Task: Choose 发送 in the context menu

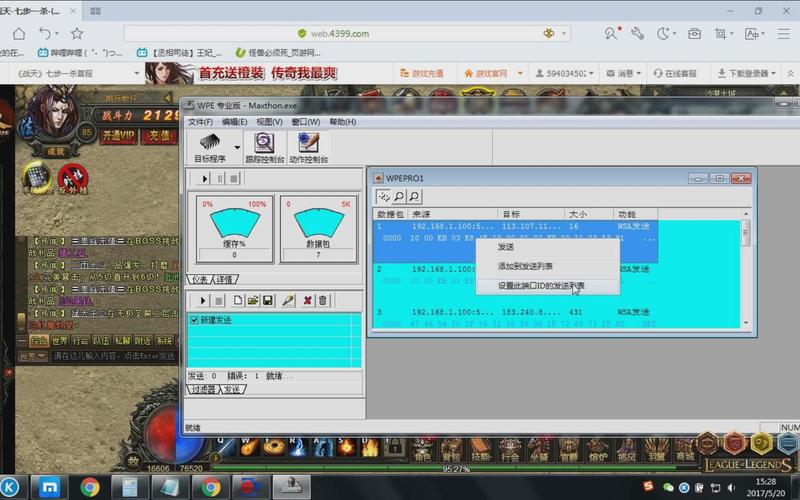Action: point(506,246)
